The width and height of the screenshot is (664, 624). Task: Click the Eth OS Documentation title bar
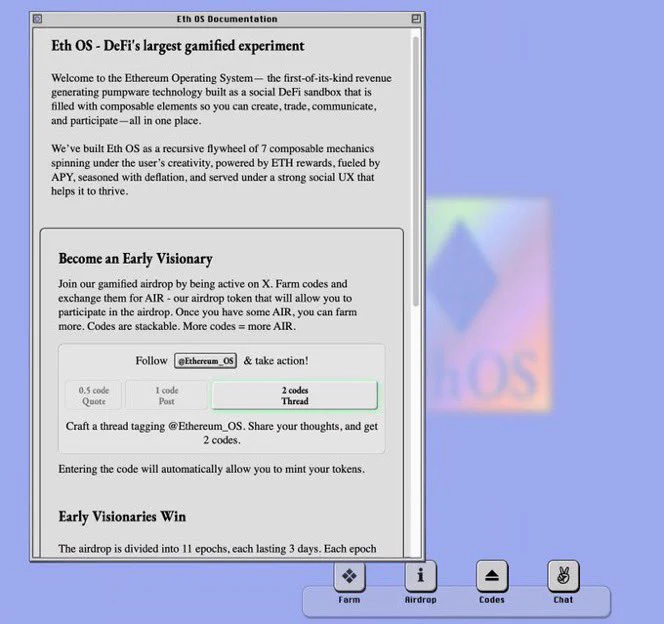coord(227,19)
